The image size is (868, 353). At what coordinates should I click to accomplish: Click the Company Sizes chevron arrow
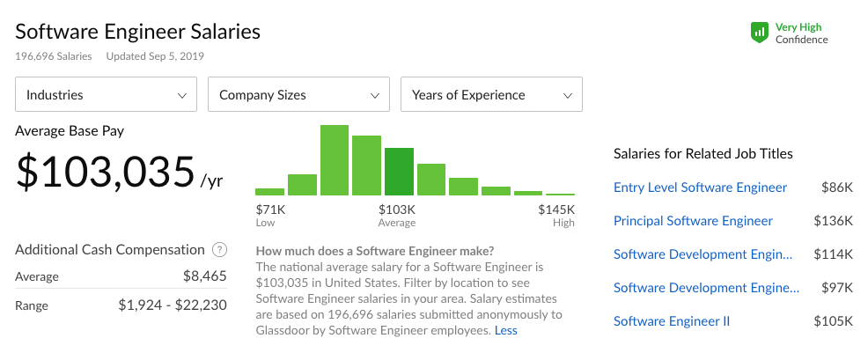point(375,96)
